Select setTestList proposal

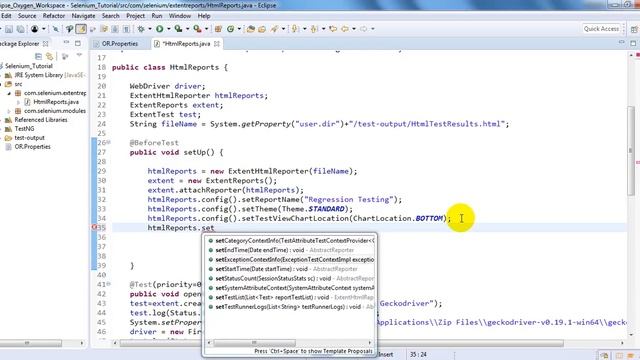[x=291, y=297]
